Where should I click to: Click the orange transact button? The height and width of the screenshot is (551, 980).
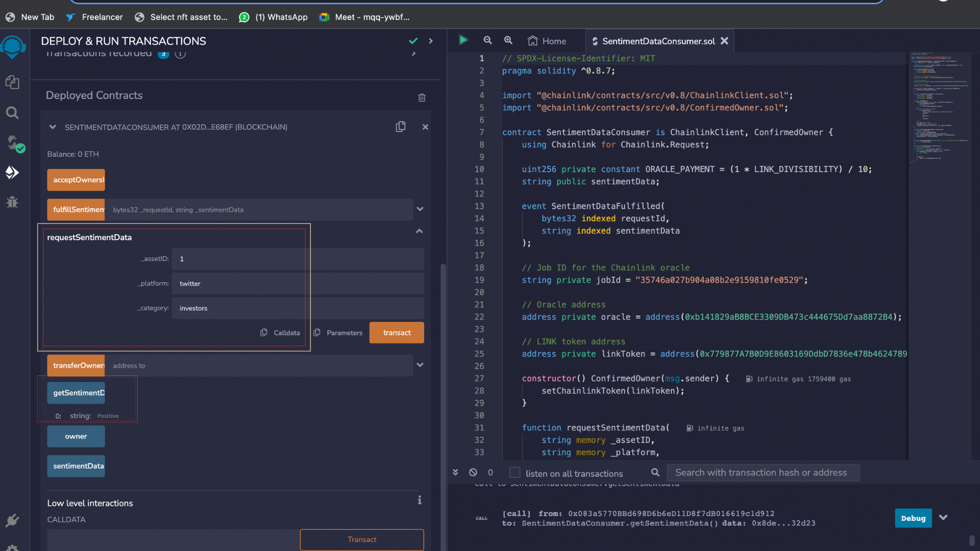tap(397, 333)
